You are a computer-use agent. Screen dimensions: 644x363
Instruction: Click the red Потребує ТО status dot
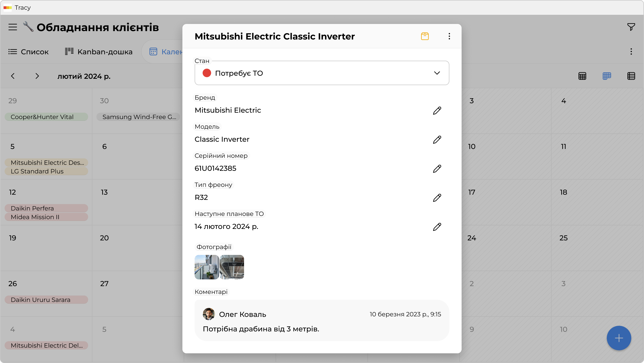(x=207, y=73)
